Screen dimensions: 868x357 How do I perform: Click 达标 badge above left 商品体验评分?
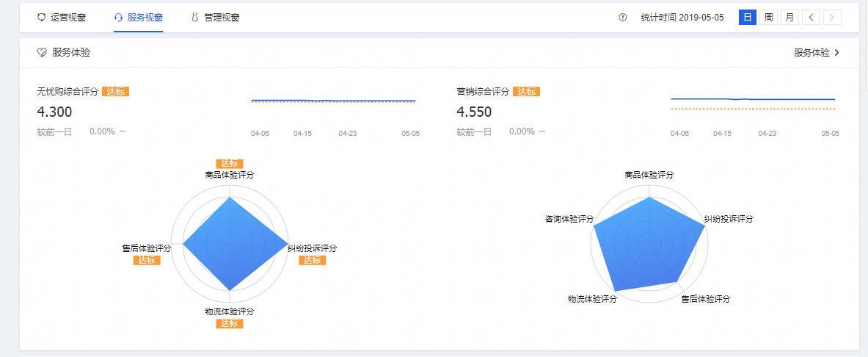(x=229, y=164)
